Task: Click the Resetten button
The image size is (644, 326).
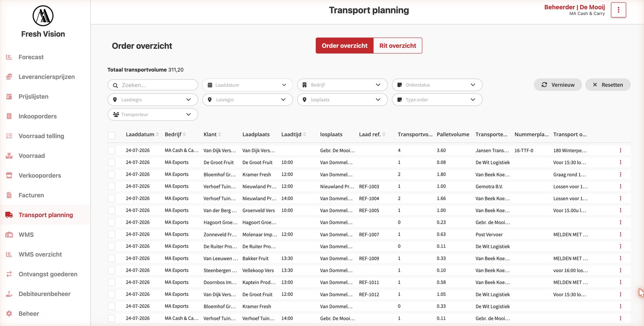Action: tap(607, 85)
